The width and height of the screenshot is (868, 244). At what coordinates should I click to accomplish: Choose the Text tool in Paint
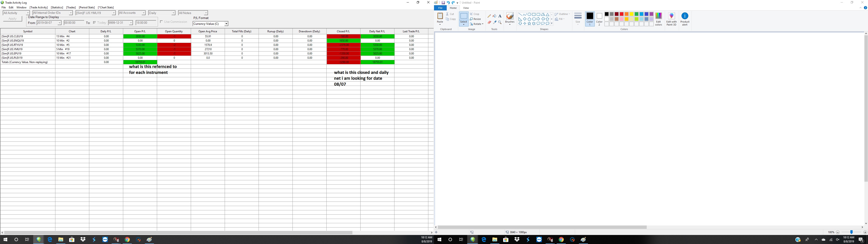(500, 16)
